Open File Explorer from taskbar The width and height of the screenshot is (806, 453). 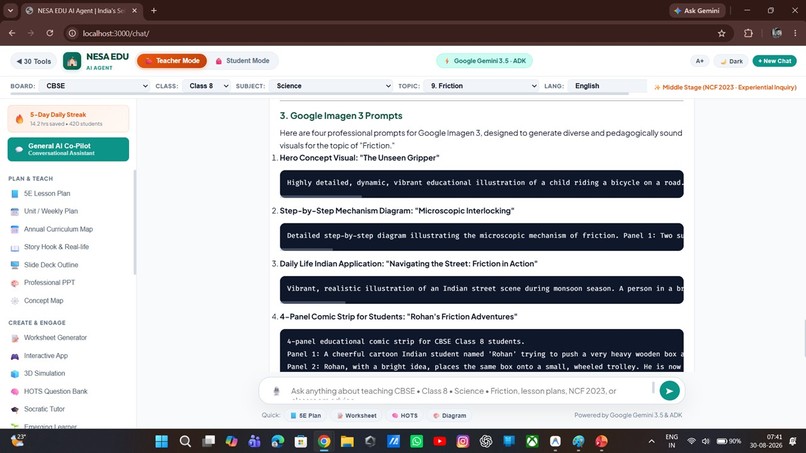[x=347, y=441]
